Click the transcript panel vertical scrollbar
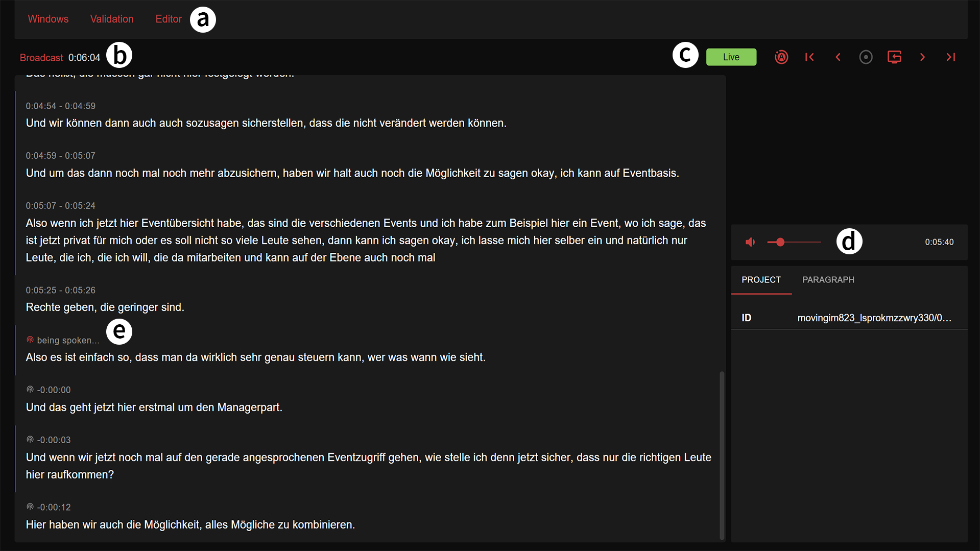 pos(722,454)
